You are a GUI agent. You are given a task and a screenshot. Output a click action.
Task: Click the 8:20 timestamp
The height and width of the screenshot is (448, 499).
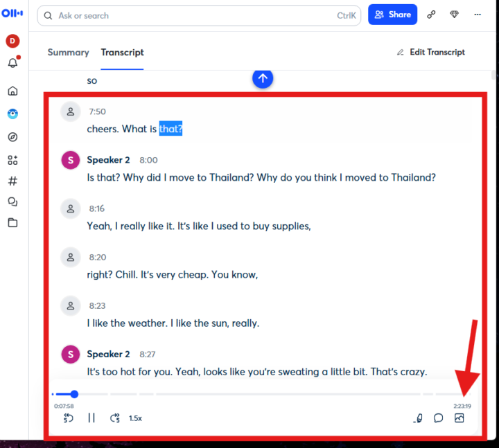pyautogui.click(x=98, y=257)
